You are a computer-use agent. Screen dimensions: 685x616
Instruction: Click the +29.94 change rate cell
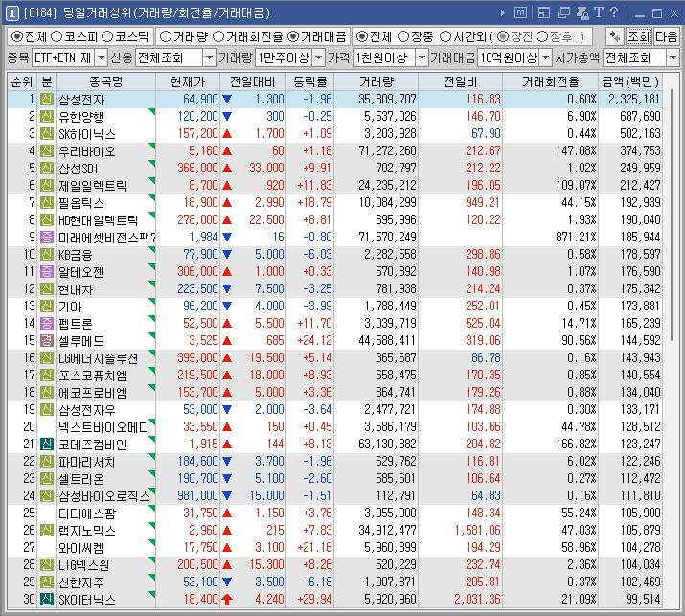pyautogui.click(x=314, y=600)
